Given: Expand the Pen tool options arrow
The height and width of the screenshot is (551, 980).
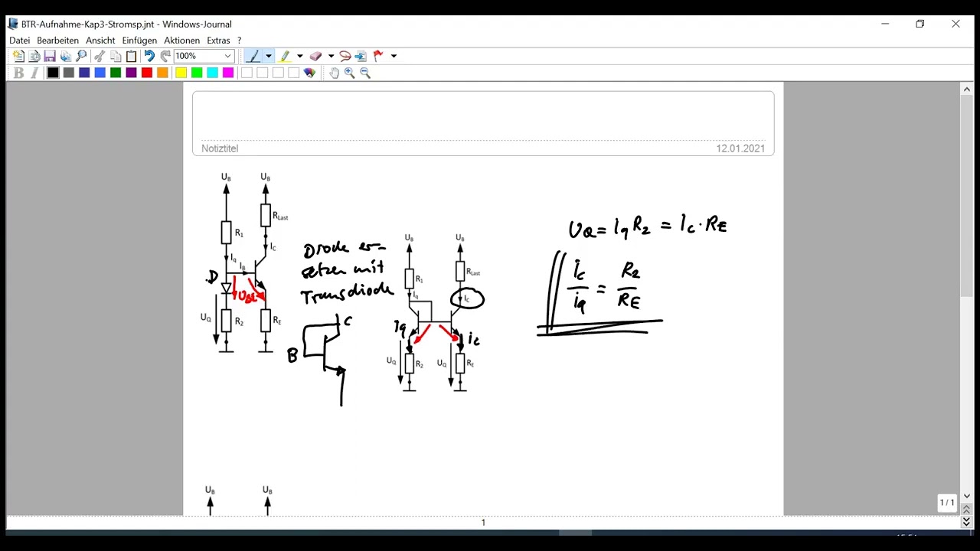Looking at the screenshot, I should click(268, 56).
